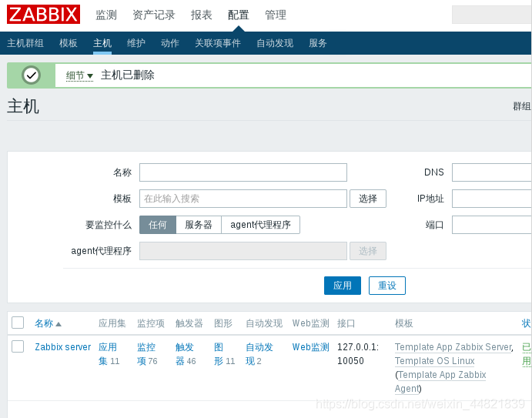This screenshot has width=532, height=418.
Task: Open 监控项 76 for Zabbix server
Action: (x=147, y=354)
